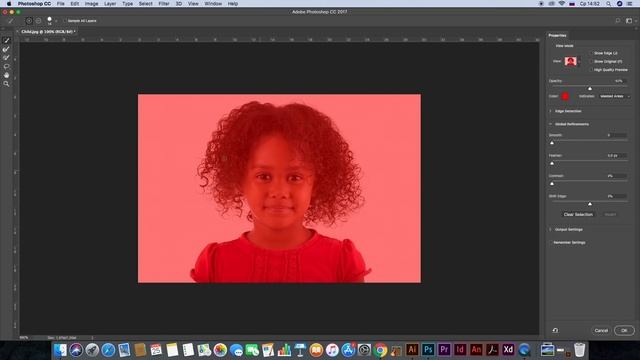This screenshot has width=640, height=360.
Task: Expand the Output Settings section
Action: (550, 229)
